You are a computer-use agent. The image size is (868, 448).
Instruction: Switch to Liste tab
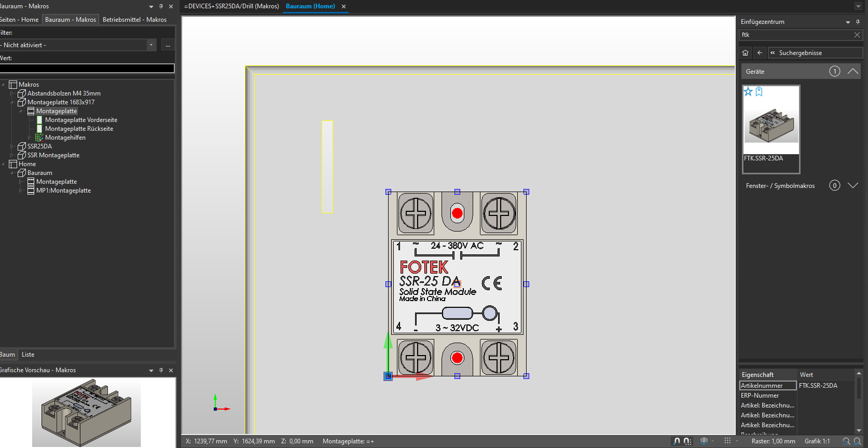pos(28,355)
